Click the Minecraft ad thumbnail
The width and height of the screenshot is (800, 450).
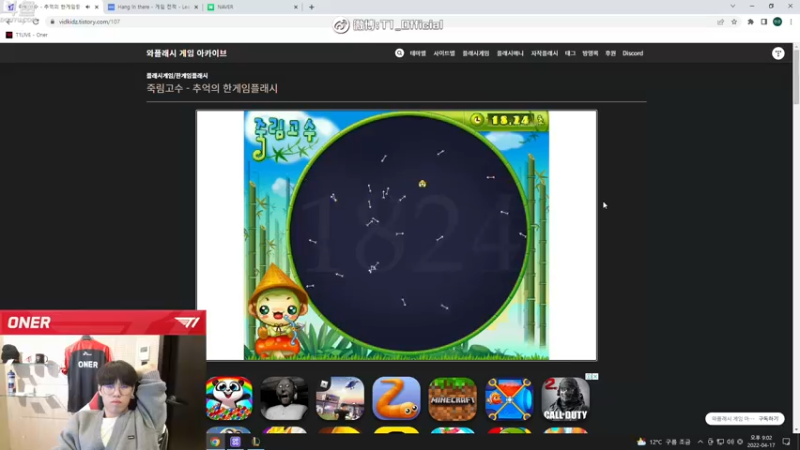(x=453, y=398)
